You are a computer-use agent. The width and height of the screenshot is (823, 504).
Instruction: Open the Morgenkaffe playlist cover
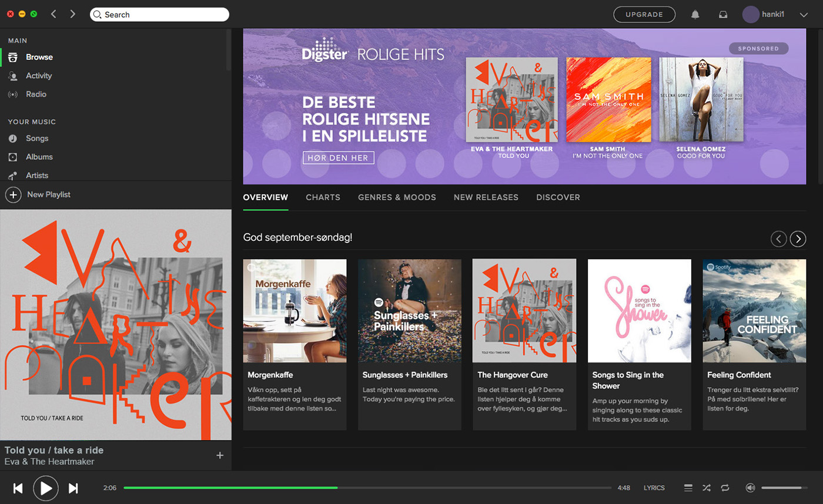295,311
